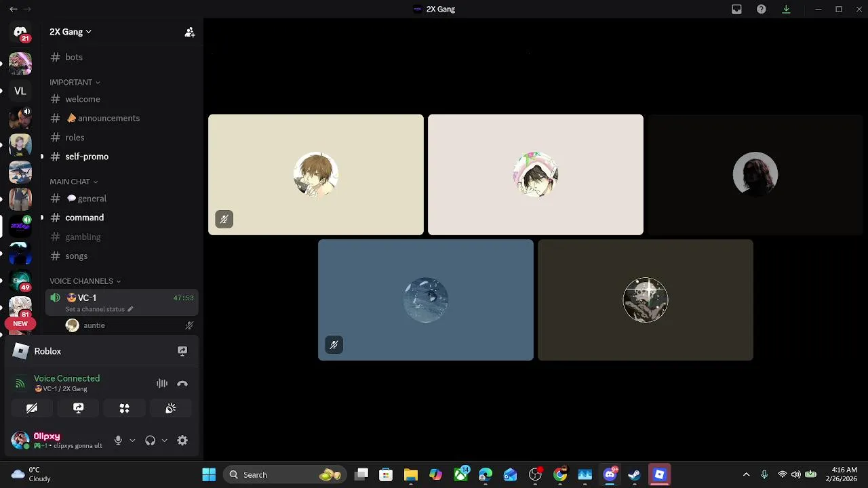
Task: Open Windows Start menu
Action: point(209,474)
